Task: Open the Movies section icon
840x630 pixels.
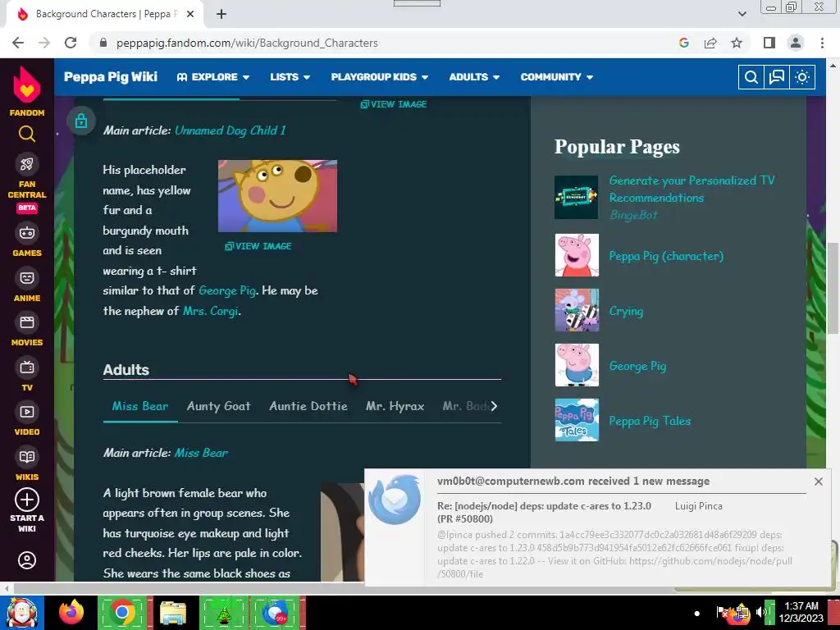Action: pos(27,322)
